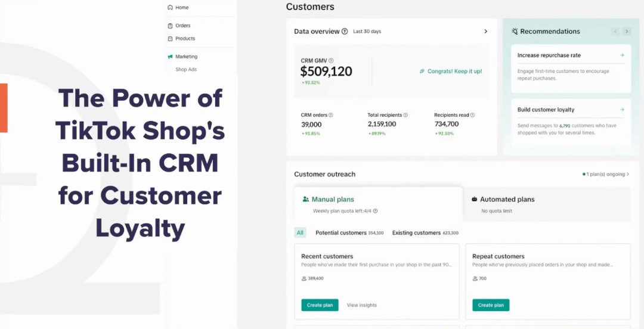Click the Recipients read info icon
Image resolution: width=644 pixels, height=329 pixels.
(472, 115)
